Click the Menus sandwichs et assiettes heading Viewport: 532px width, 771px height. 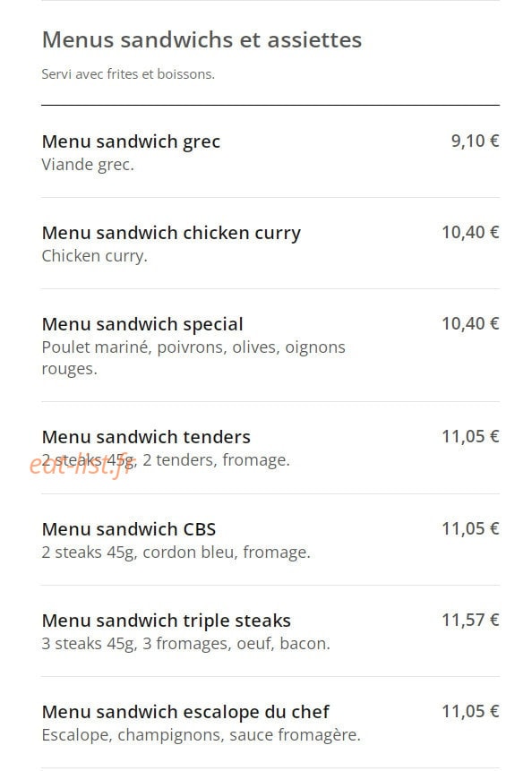coord(202,39)
